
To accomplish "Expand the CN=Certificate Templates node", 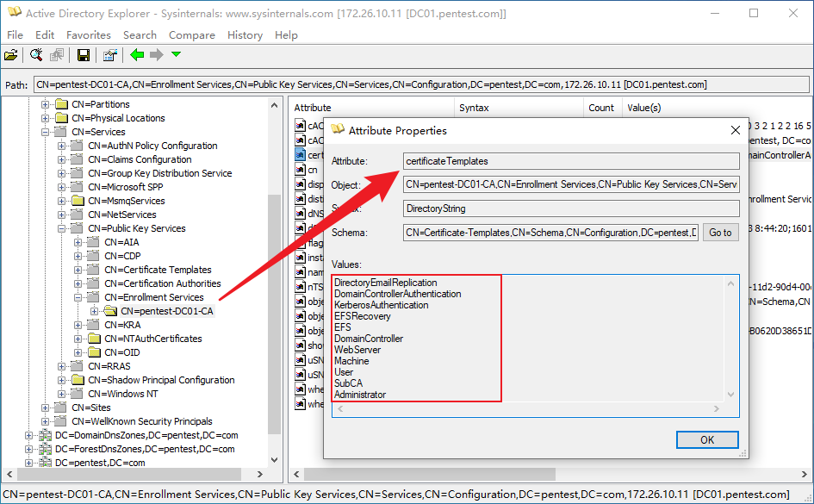I will pos(78,270).
